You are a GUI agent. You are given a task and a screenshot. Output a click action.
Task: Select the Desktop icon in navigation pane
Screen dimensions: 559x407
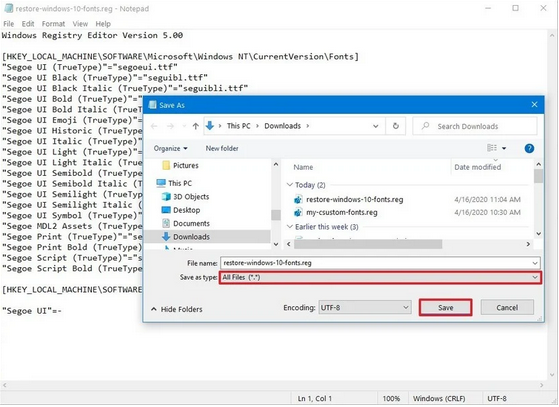click(166, 210)
